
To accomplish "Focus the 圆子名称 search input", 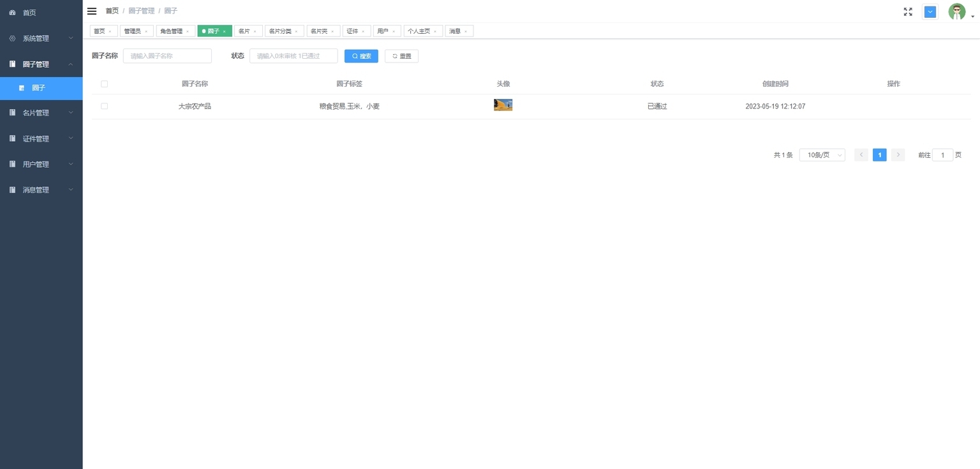I will 167,56.
